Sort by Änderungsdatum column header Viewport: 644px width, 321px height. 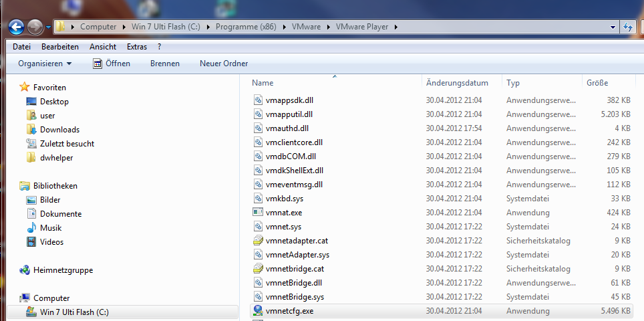click(x=457, y=83)
